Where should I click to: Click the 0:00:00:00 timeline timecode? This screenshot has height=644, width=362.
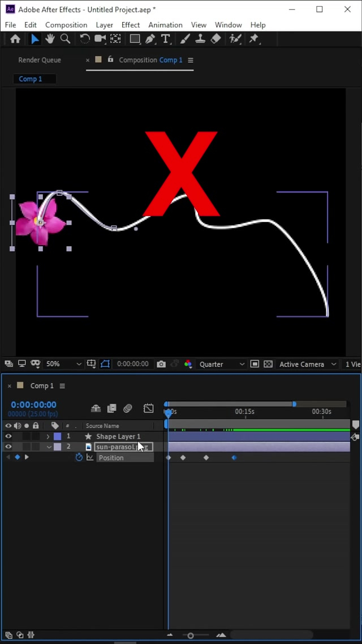click(33, 405)
